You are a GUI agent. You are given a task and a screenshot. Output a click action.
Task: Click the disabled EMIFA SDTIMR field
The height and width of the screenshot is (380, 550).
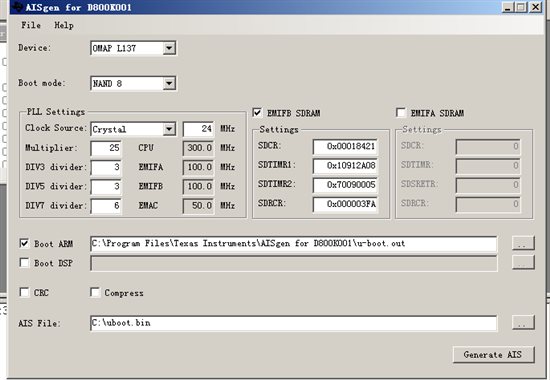click(488, 166)
